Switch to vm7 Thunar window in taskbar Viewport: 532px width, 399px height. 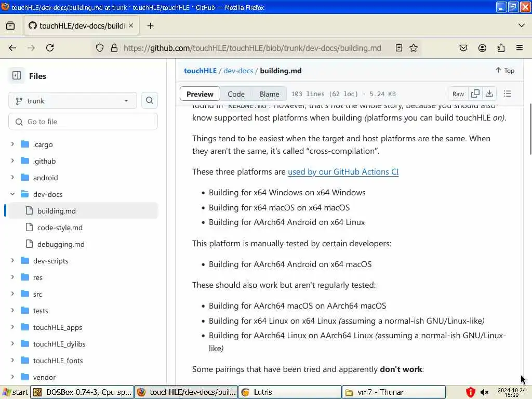click(x=394, y=392)
